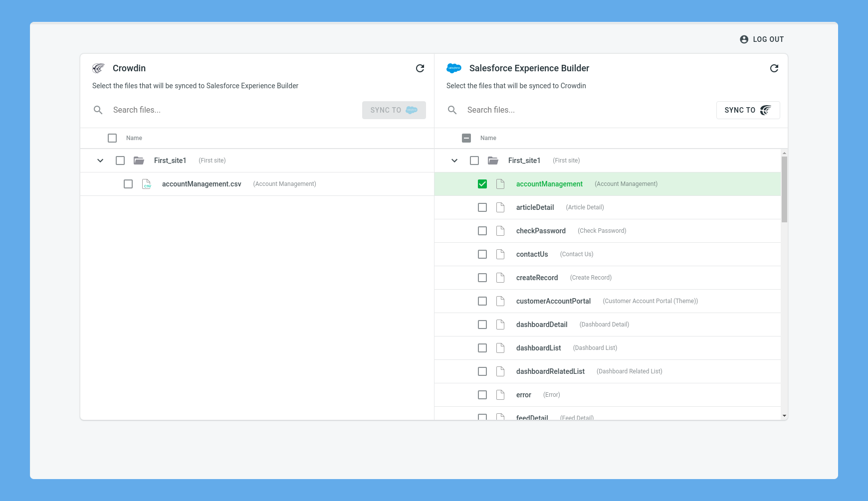
Task: Click the customerAccountPortal file icon
Action: pos(500,301)
